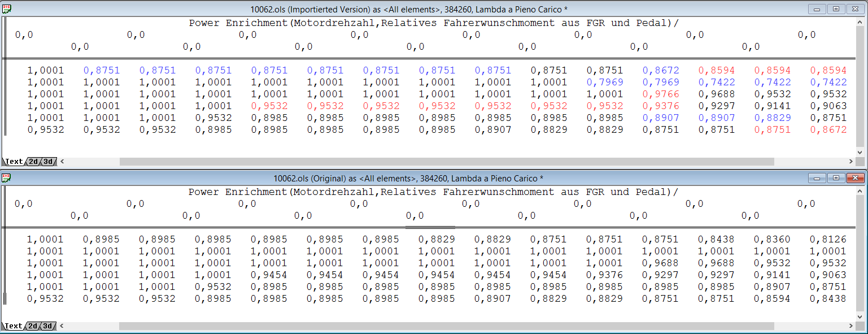Switch to the 2d tab in the Original window
This screenshot has height=334, width=868.
click(34, 326)
